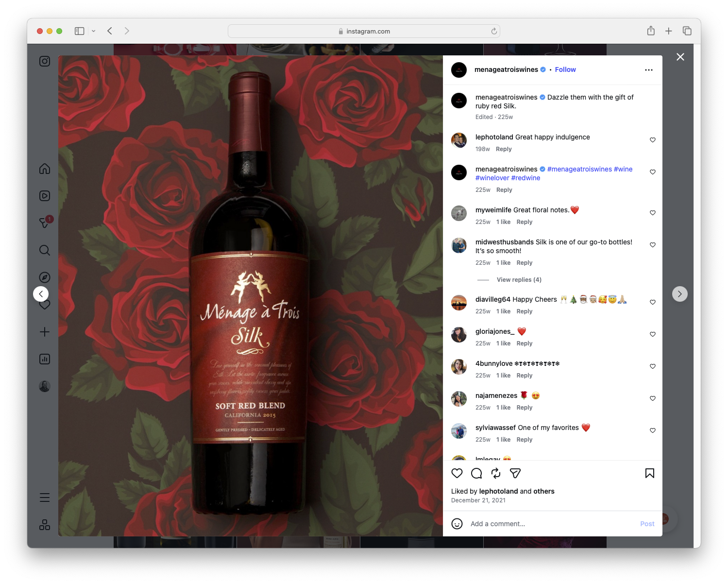Open Explore using the compass icon

pos(44,277)
